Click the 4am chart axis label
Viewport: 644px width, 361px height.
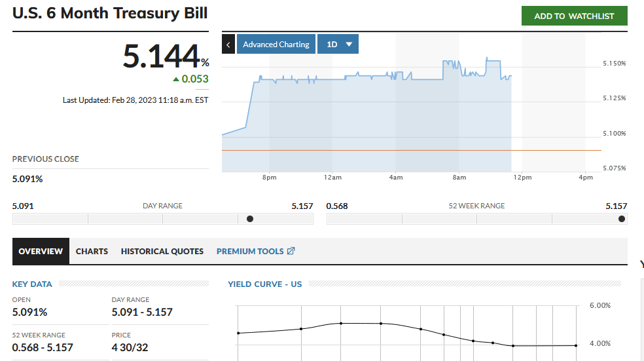396,177
